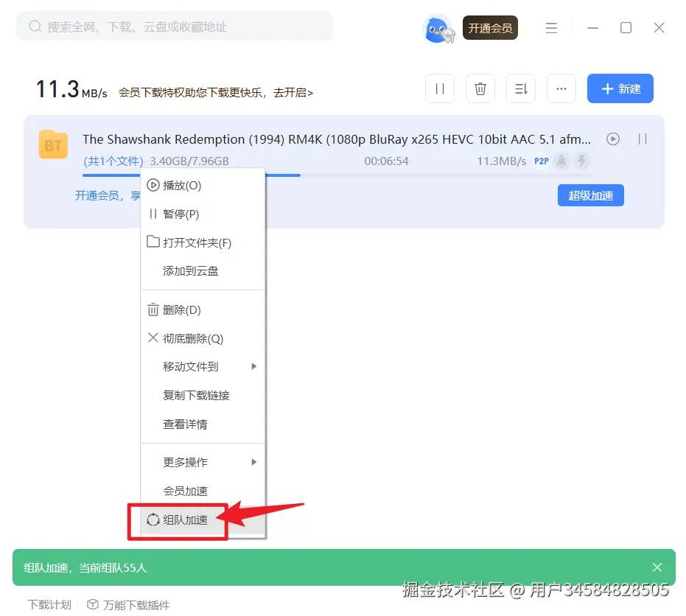
Task: Click the 3.40GB/7.96GB size text
Action: [x=189, y=161]
